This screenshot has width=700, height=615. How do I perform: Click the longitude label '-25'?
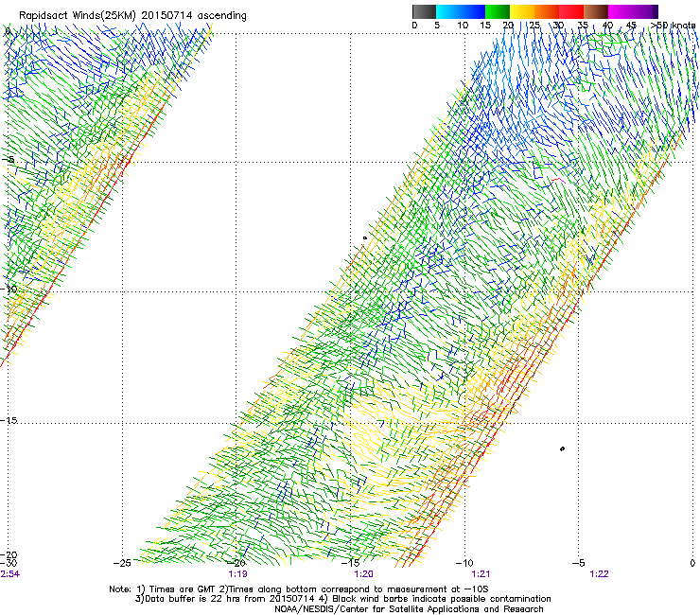122,563
